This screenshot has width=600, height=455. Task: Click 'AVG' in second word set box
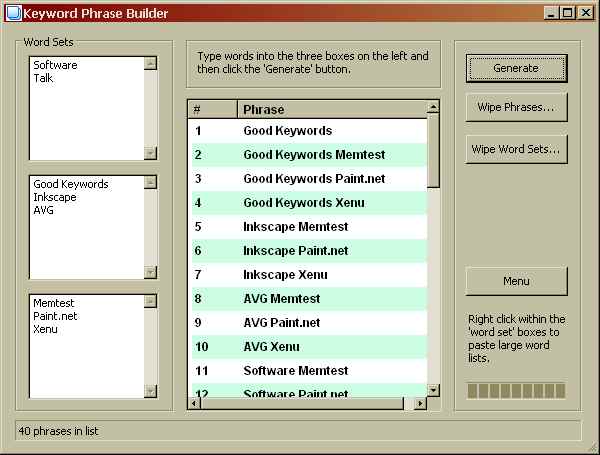pyautogui.click(x=43, y=210)
